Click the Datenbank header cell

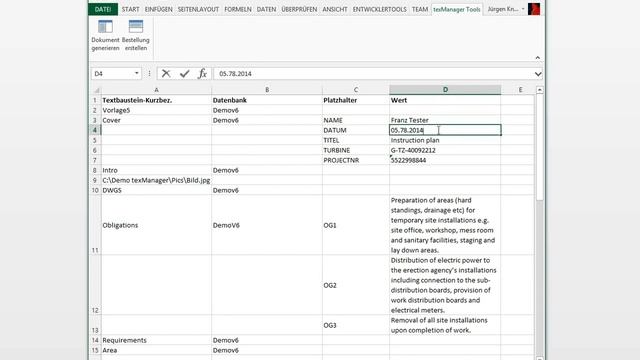pyautogui.click(x=267, y=100)
